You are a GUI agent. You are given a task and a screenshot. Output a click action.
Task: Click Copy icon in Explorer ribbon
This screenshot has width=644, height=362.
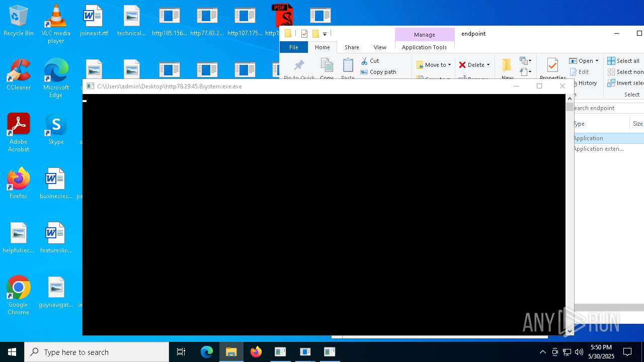[x=327, y=68]
